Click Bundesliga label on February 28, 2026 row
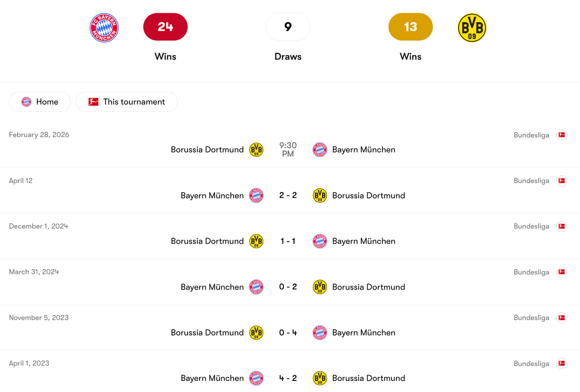The image size is (580, 392). point(531,135)
